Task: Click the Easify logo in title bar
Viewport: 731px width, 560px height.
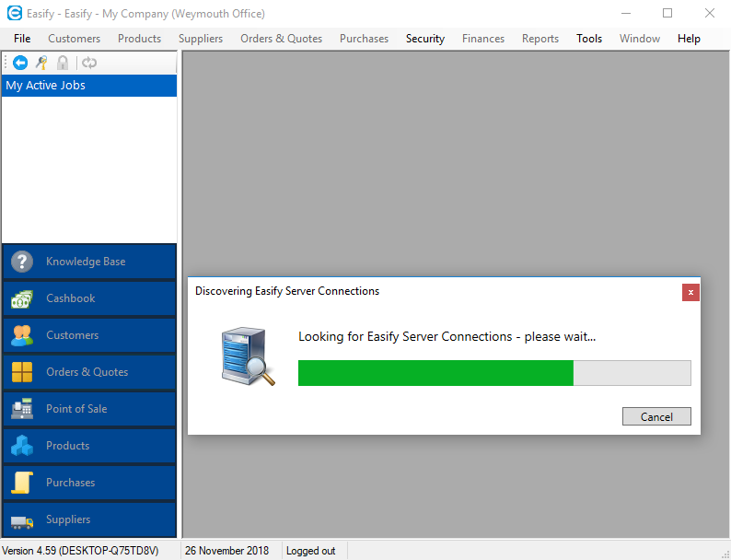Action: [x=15, y=13]
